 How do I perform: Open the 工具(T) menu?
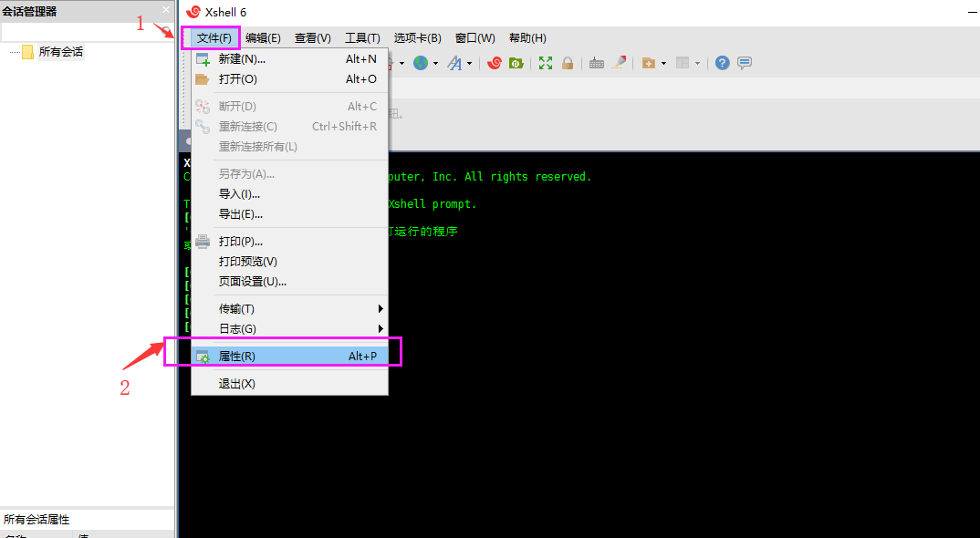(x=362, y=38)
